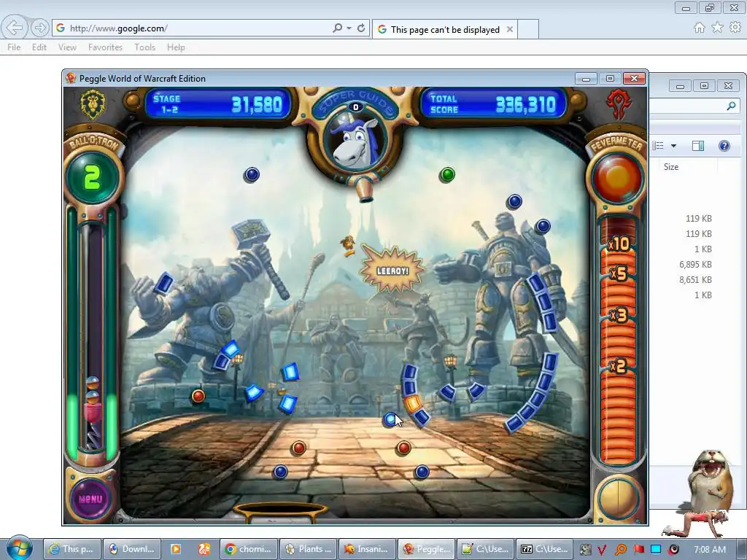Switch to the 'Plants ...' taskbar item
The image size is (747, 560).
point(309,549)
